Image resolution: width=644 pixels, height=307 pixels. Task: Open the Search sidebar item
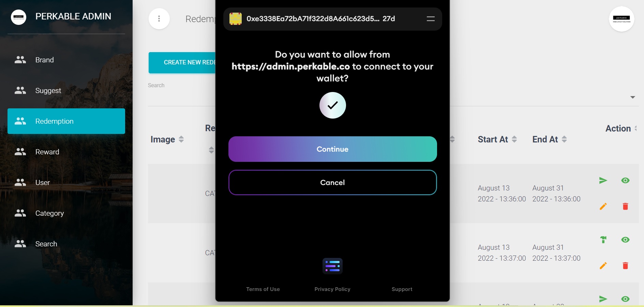pyautogui.click(x=66, y=244)
